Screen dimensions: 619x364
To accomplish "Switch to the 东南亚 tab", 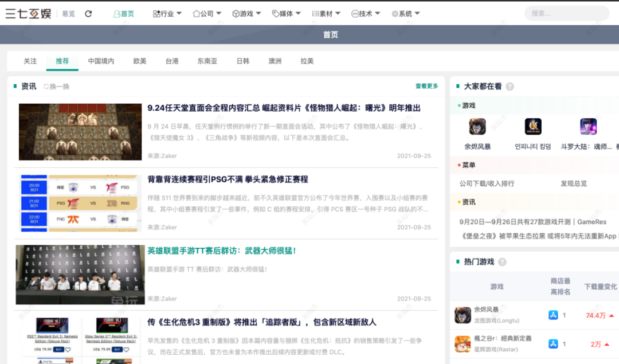I will click(x=207, y=61).
